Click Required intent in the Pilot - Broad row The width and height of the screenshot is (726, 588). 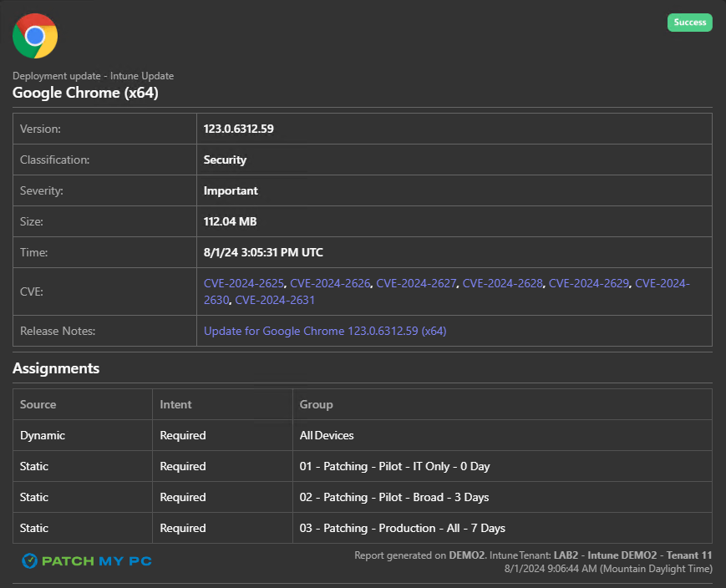(x=183, y=497)
